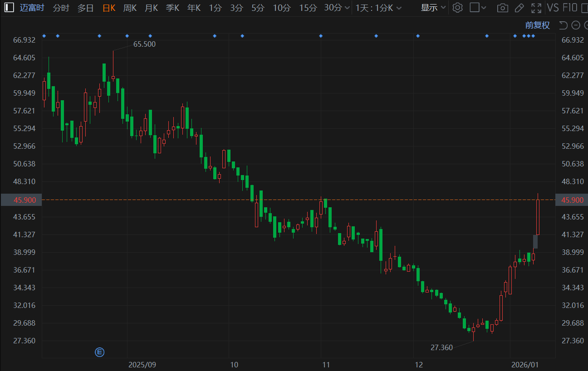Click the VS compare button
588x371 pixels.
(553, 8)
